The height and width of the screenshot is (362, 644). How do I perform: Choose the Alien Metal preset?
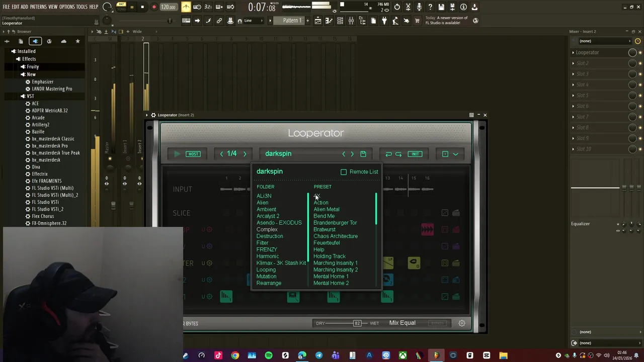327,209
